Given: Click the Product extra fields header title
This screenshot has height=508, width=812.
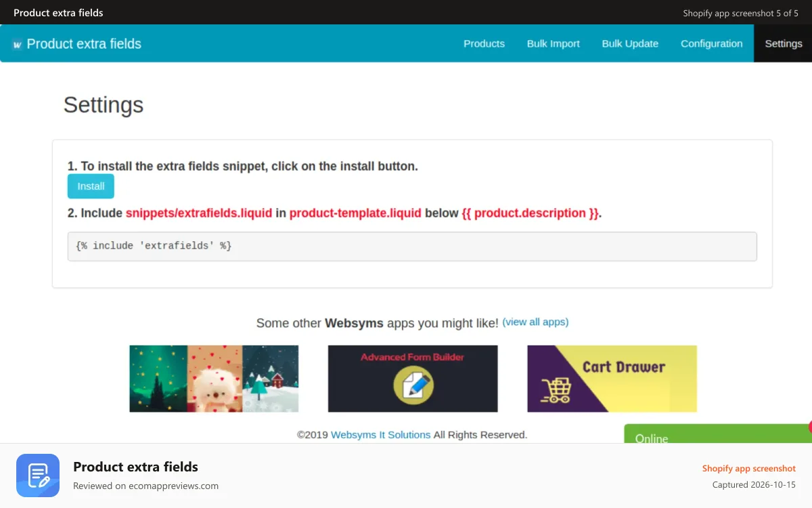Looking at the screenshot, I should 84,44.
